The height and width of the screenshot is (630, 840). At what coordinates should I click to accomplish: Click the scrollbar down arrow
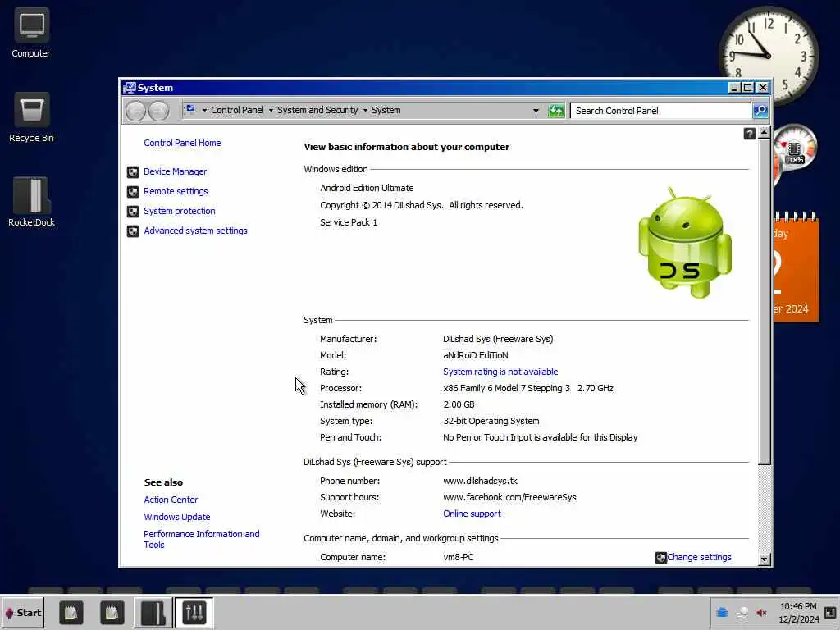(765, 559)
